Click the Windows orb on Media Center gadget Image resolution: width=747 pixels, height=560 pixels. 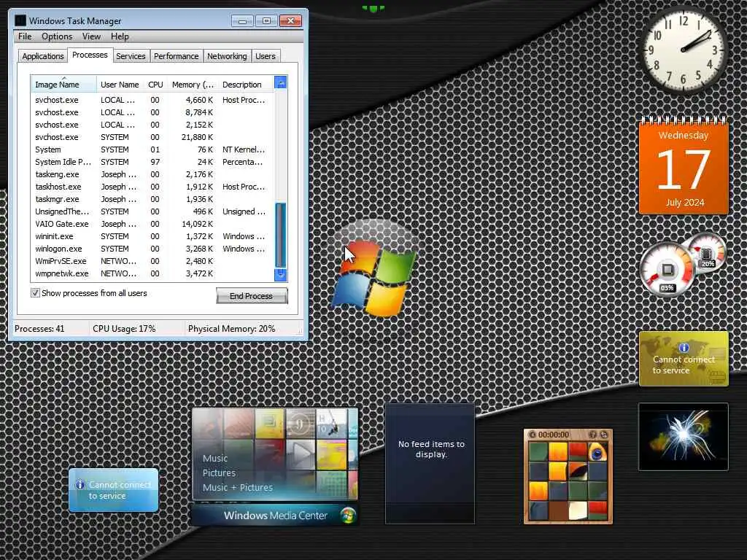point(348,516)
